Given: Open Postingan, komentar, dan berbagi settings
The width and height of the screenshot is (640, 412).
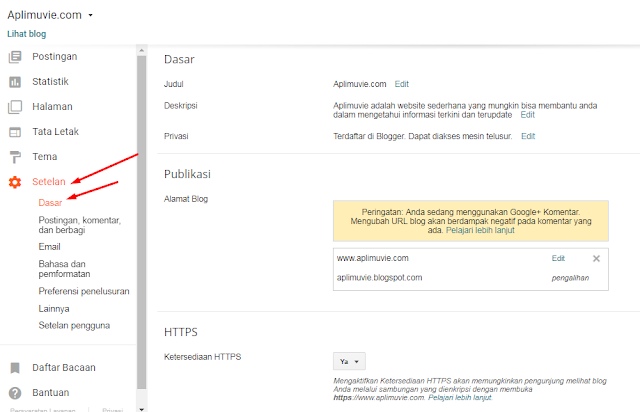Looking at the screenshot, I should click(x=80, y=225).
